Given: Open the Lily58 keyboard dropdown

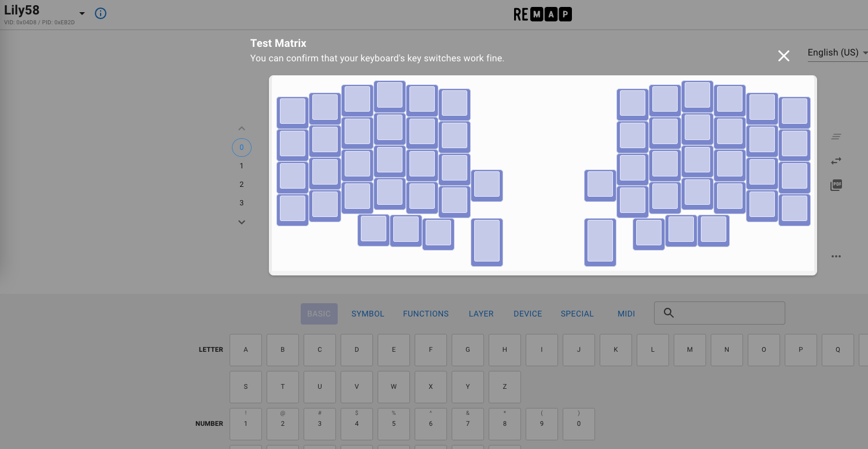Looking at the screenshot, I should (x=82, y=14).
